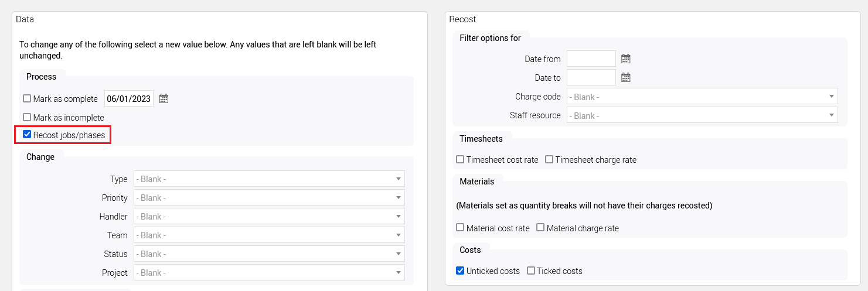
Task: Check the Ticked costs checkbox
Action: click(x=531, y=271)
